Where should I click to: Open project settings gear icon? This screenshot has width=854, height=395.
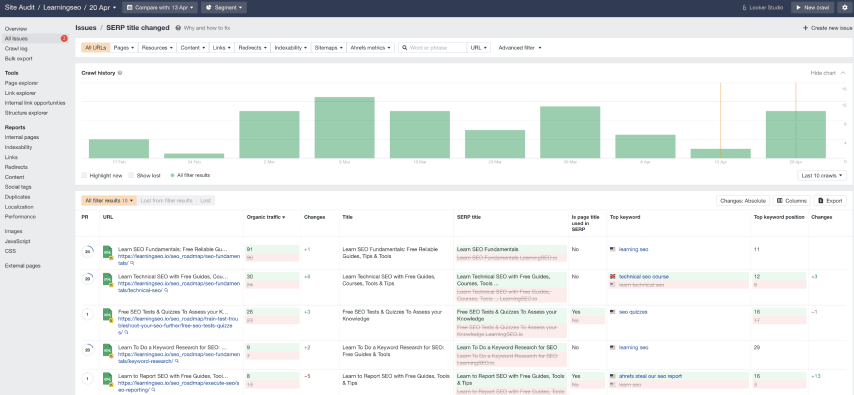[x=844, y=8]
